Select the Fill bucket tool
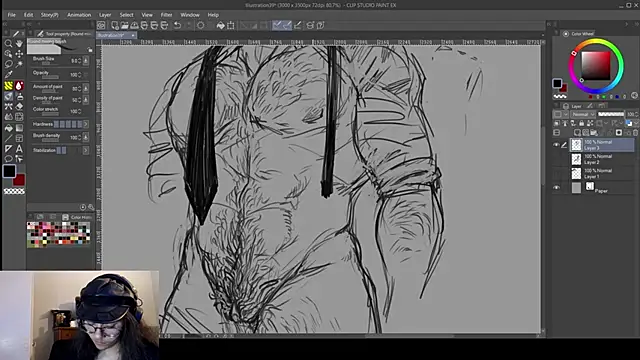Image resolution: width=640 pixels, height=360 pixels. pyautogui.click(x=8, y=128)
